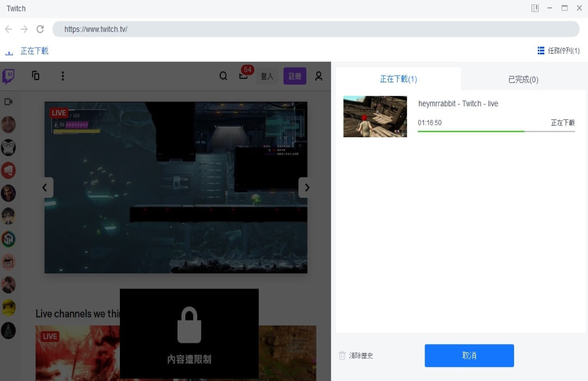Open the gorilla avatar channel in the sidebar
The width and height of the screenshot is (588, 381).
(8, 147)
